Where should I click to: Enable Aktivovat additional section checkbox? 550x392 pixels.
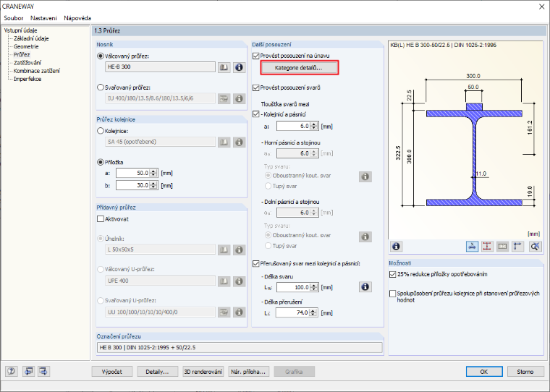click(x=101, y=219)
